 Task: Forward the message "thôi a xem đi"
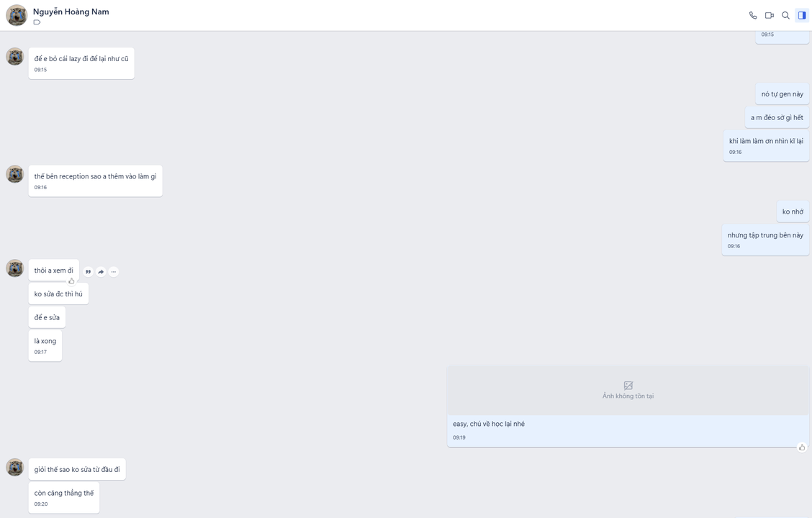(x=101, y=272)
